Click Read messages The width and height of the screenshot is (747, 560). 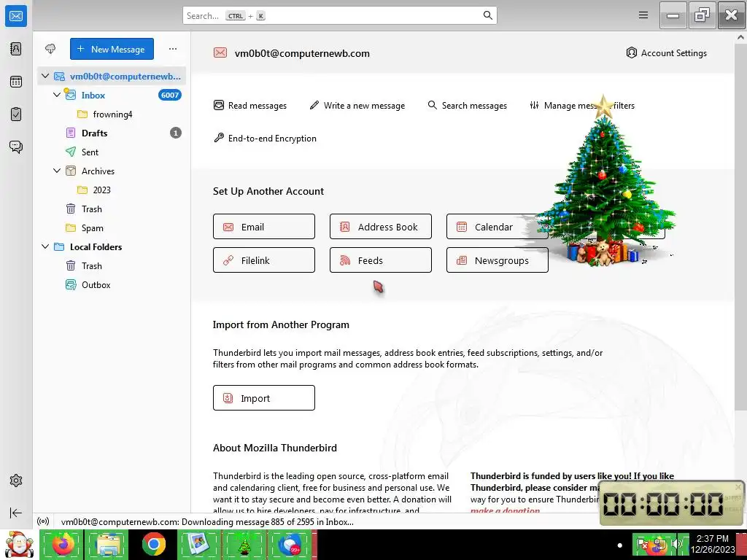pyautogui.click(x=250, y=105)
